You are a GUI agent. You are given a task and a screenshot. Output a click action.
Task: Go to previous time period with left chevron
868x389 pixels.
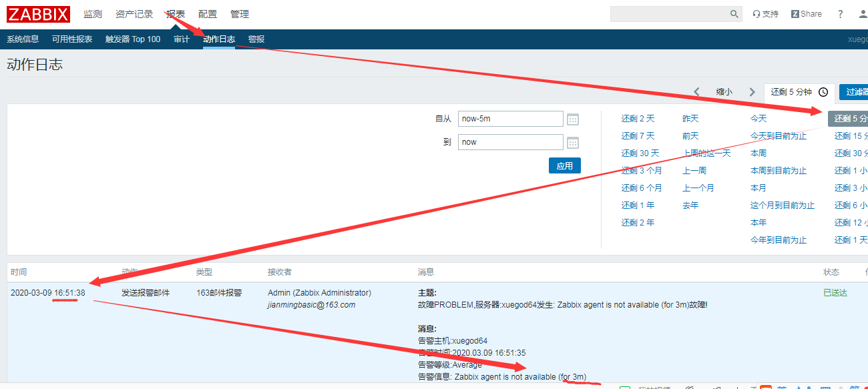(x=696, y=92)
